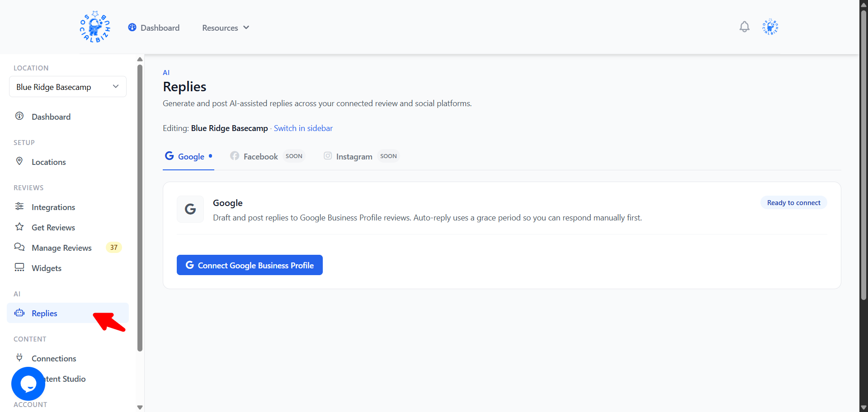Click the SOON badge next to Instagram
Screen dimensions: 868x412
click(388, 156)
